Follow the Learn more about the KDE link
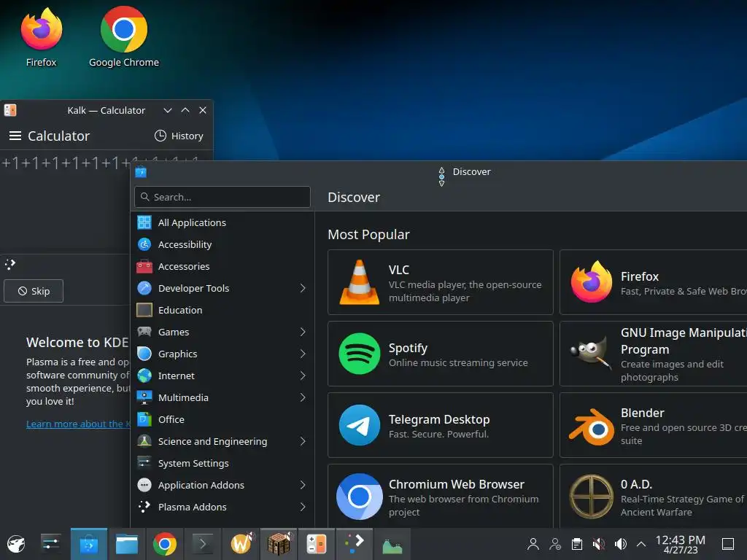747x560 pixels. coord(78,424)
